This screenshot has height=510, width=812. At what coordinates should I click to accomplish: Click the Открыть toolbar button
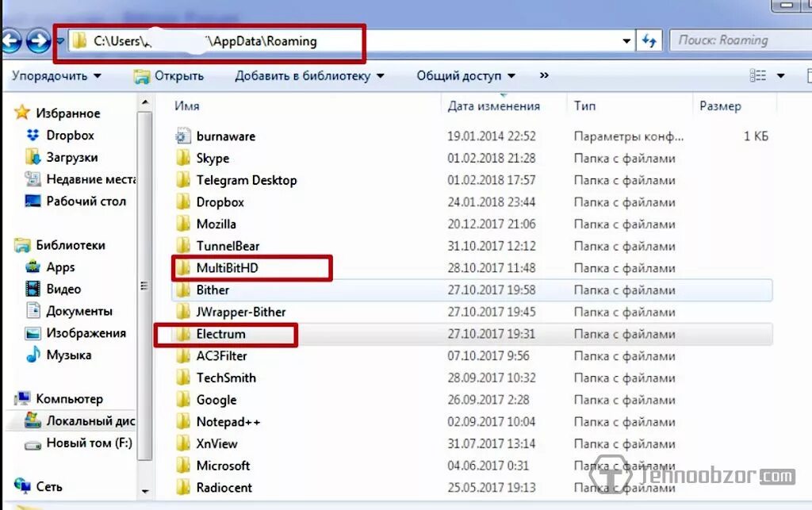point(169,76)
